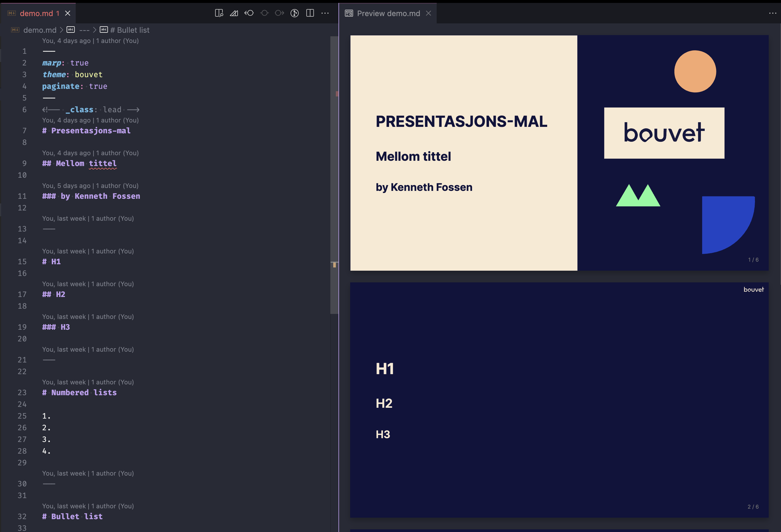781x532 pixels.
Task: Click the orange marker on overview ruler
Action: (x=334, y=265)
